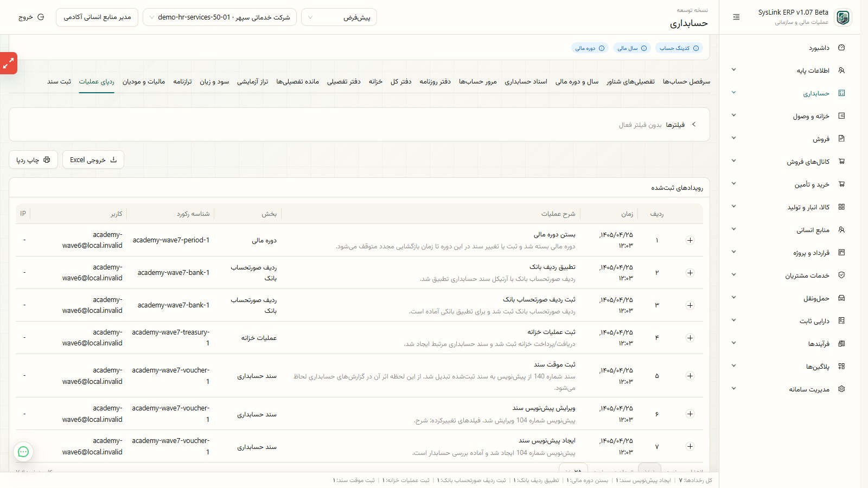Click چاپ ردپا print button
The image size is (868, 488).
33,160
